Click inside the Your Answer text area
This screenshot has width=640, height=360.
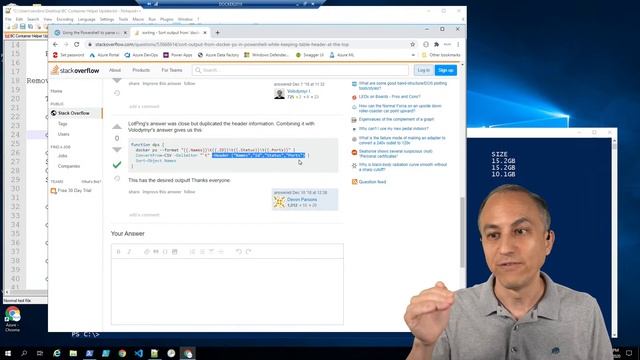pyautogui.click(x=227, y=291)
